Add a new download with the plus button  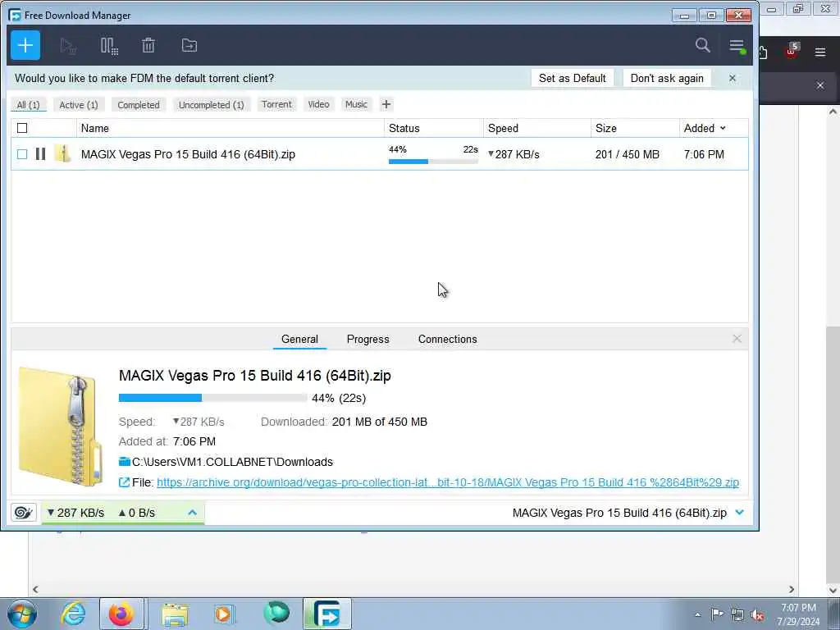pos(25,46)
